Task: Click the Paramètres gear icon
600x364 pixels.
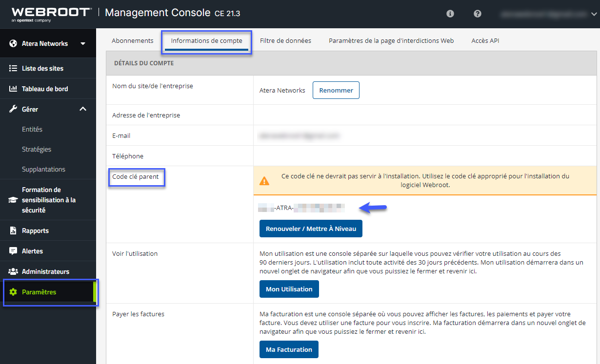Action: 13,292
